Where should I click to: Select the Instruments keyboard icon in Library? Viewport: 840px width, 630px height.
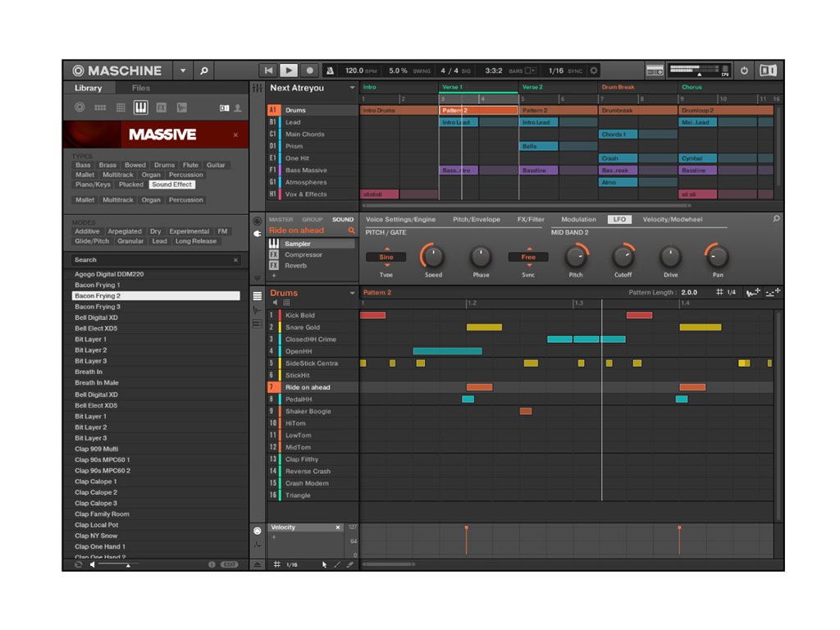[x=141, y=107]
